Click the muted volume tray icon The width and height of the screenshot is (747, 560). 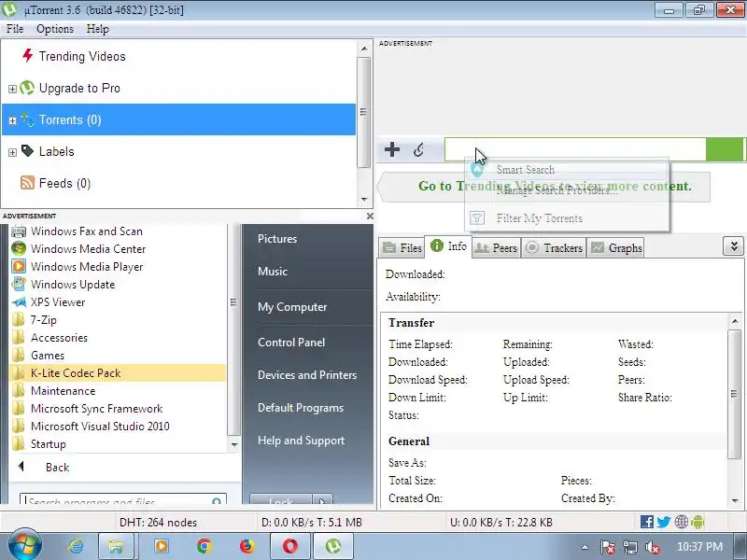652,547
